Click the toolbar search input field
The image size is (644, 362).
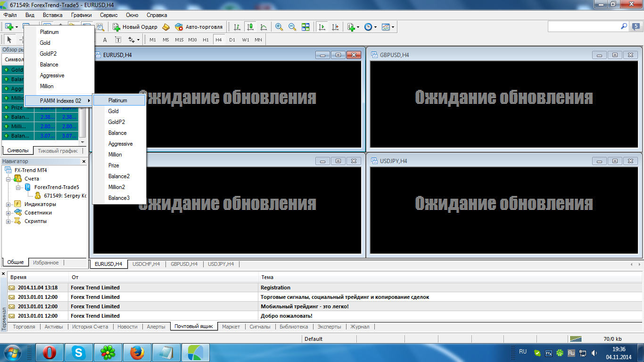point(584,26)
